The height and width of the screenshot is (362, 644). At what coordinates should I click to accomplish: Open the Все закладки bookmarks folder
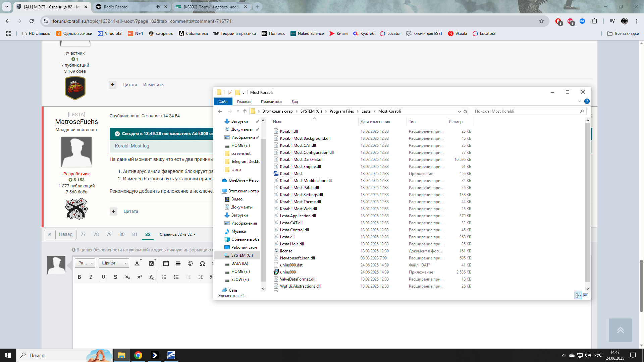click(623, 34)
